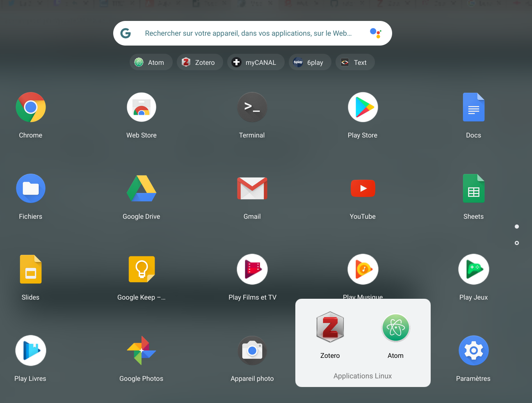Select the Atom suggestion chip
This screenshot has height=403, width=532.
pos(151,62)
